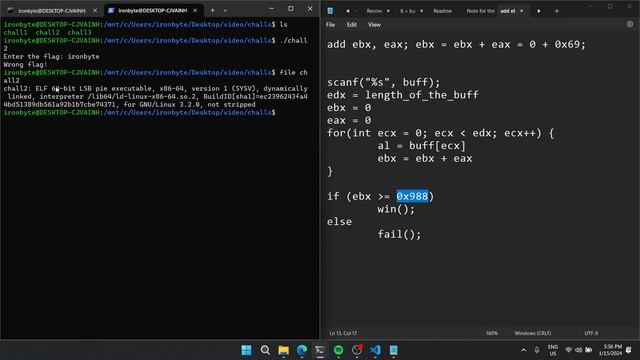Open the clock showing 5:56 PM
Screen dimensions: 640x360
point(610,350)
